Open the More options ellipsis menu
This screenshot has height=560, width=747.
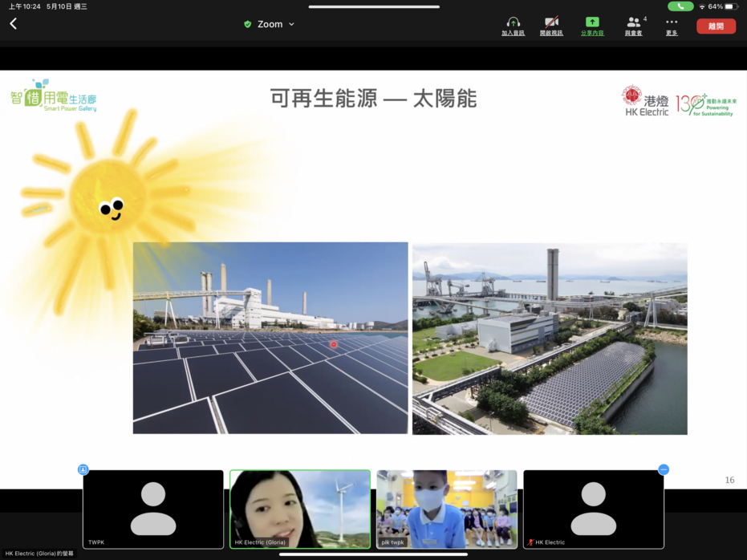(x=672, y=25)
